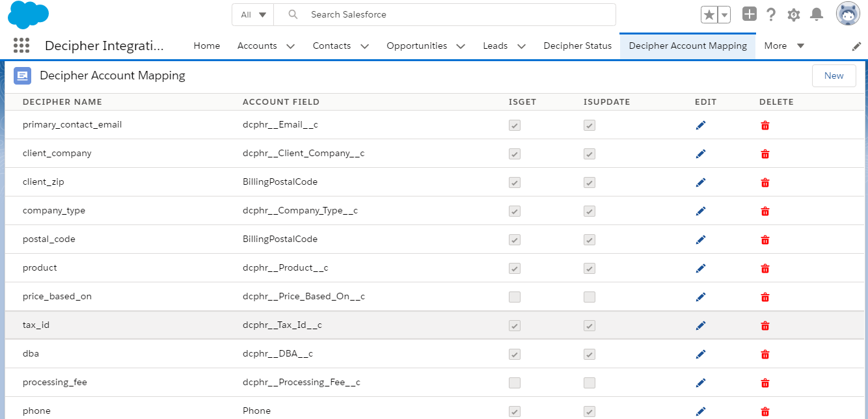868x419 pixels.
Task: Go to the Home tab
Action: point(206,46)
